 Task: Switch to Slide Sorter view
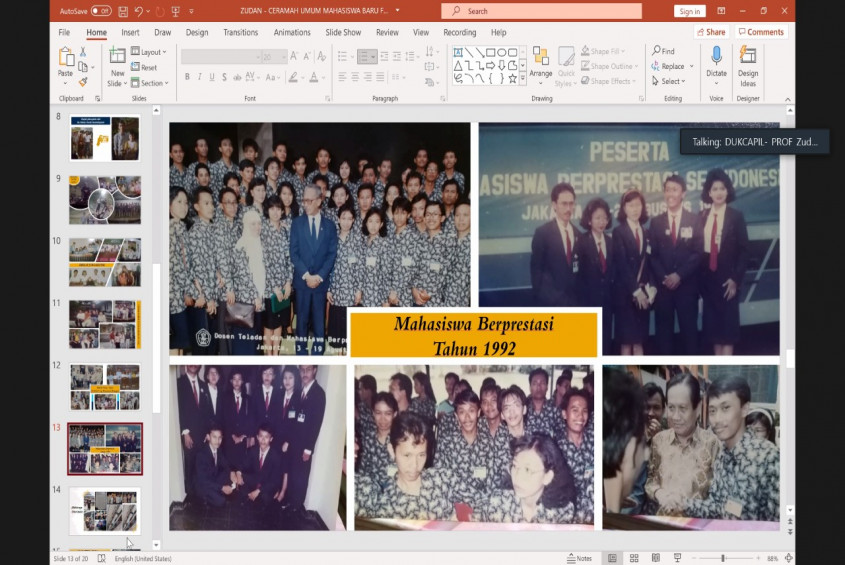point(633,558)
